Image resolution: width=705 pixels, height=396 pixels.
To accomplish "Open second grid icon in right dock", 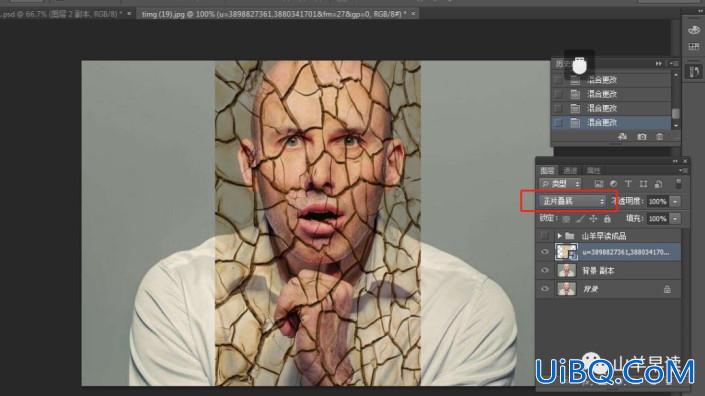I will (x=694, y=47).
